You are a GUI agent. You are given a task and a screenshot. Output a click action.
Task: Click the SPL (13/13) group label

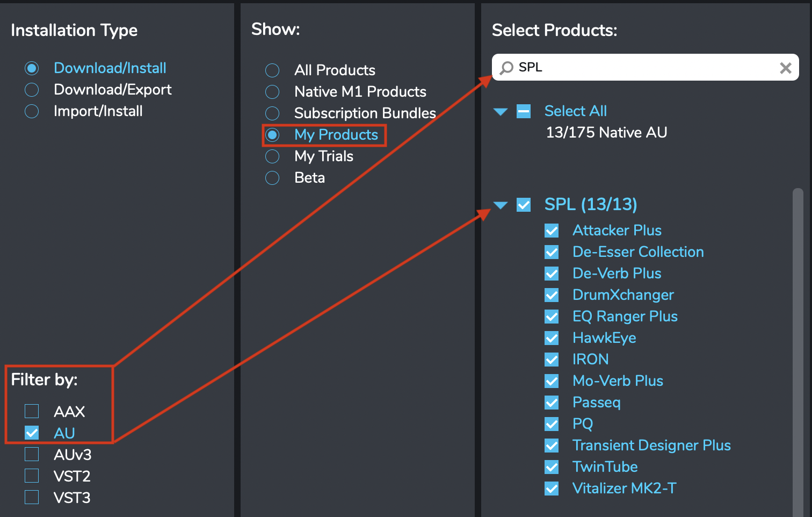point(591,204)
